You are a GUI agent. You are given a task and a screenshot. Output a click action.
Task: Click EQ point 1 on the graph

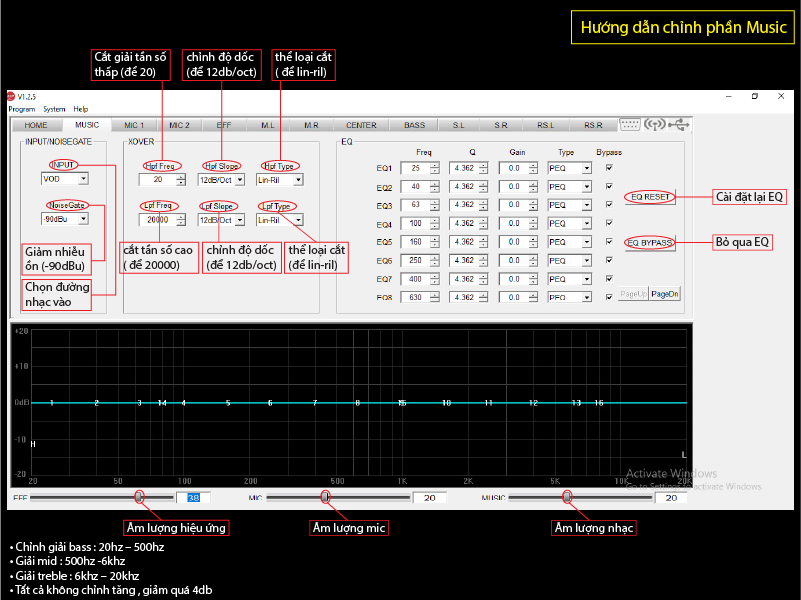click(x=52, y=403)
